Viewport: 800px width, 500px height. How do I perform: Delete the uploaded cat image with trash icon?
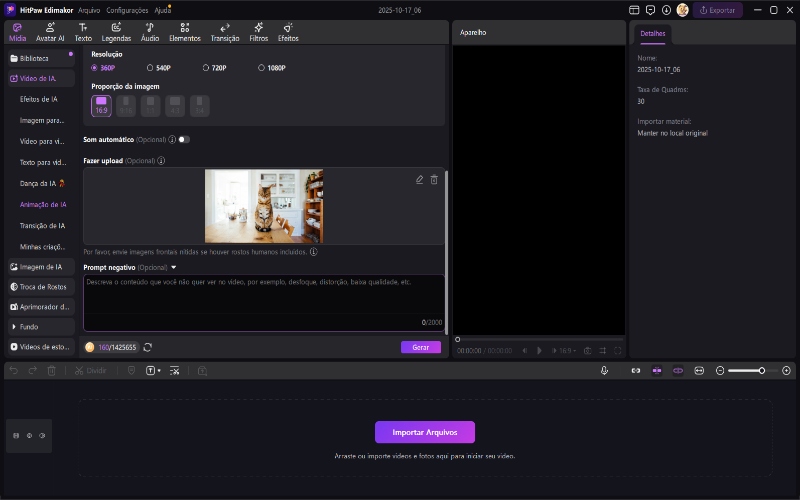[x=434, y=180]
